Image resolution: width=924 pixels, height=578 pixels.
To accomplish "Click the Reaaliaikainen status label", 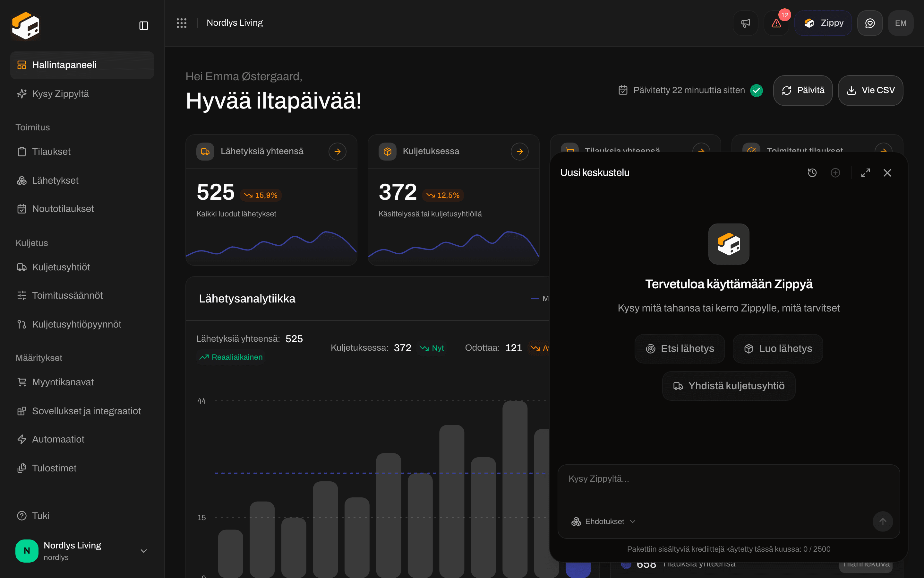I will coord(231,357).
